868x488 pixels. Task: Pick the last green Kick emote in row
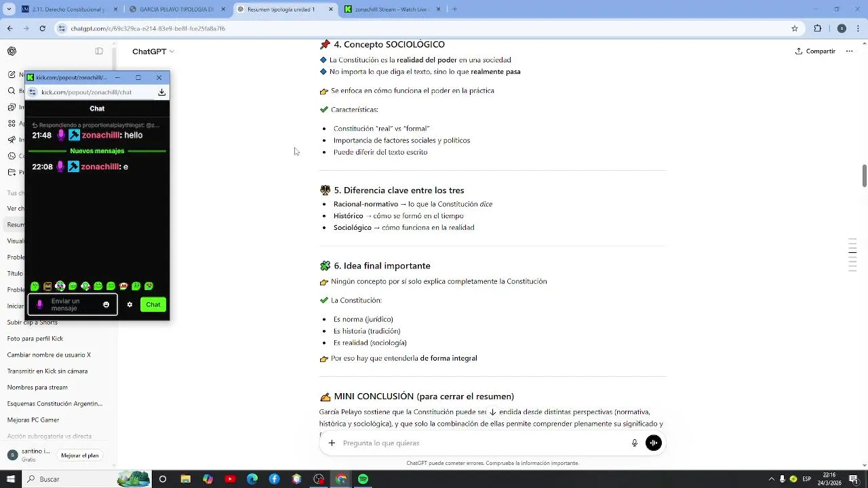point(149,286)
